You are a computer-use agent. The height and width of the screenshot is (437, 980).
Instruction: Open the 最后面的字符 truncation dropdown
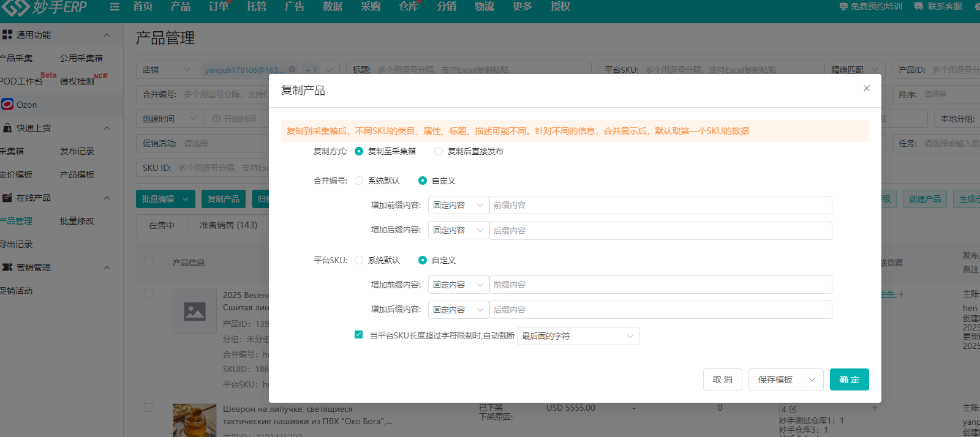pyautogui.click(x=578, y=336)
